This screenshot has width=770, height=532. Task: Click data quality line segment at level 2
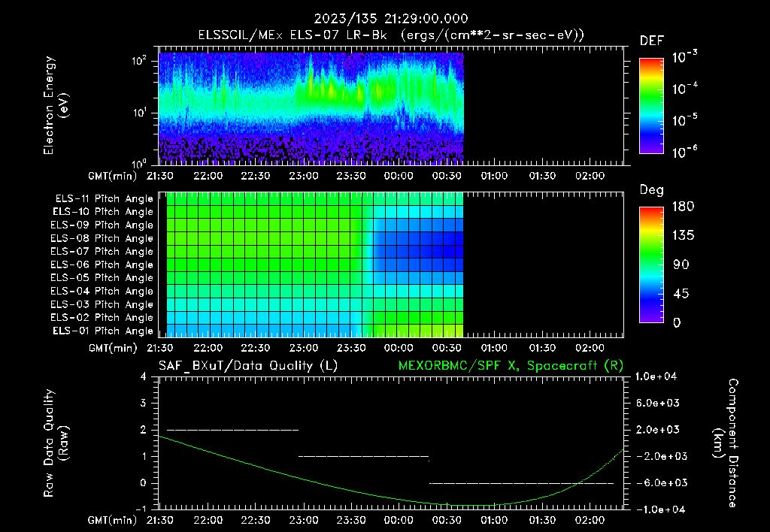[x=233, y=430]
